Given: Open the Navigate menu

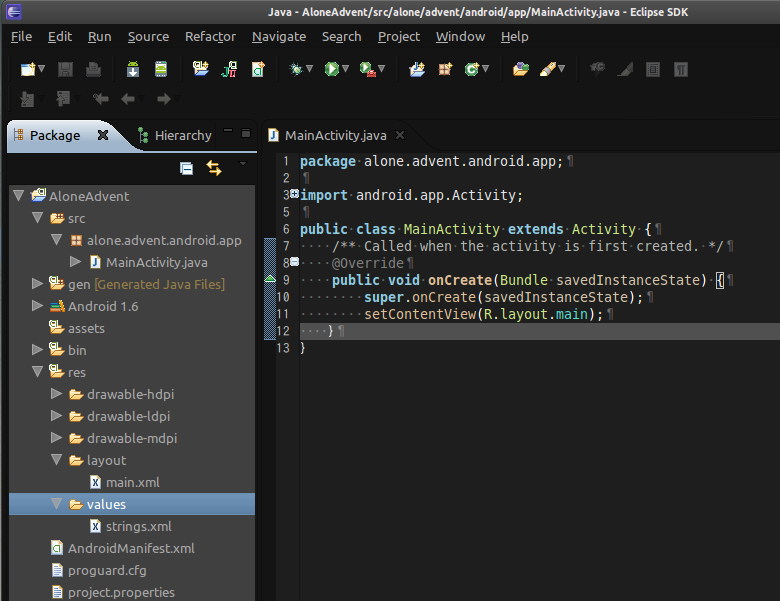Looking at the screenshot, I should [x=279, y=37].
